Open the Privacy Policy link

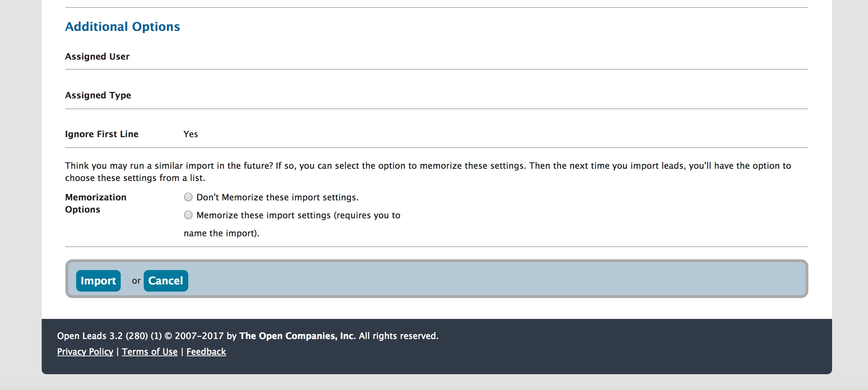85,352
